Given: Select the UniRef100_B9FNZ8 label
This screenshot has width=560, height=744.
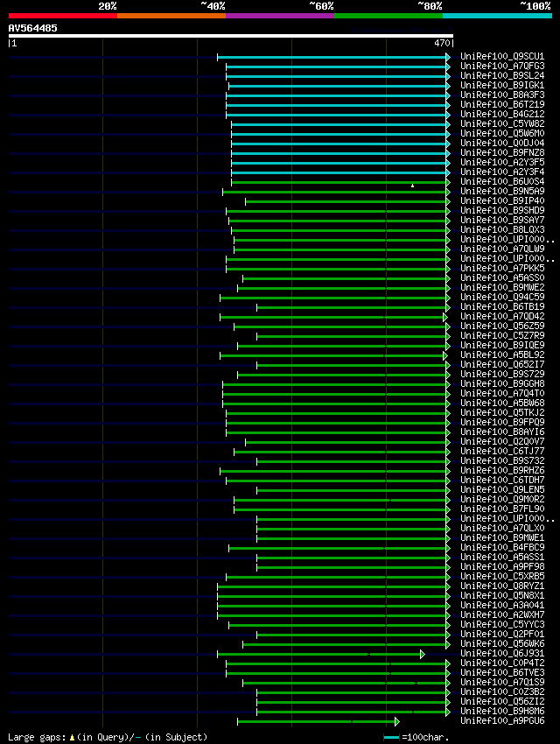Looking at the screenshot, I should click(x=502, y=153).
